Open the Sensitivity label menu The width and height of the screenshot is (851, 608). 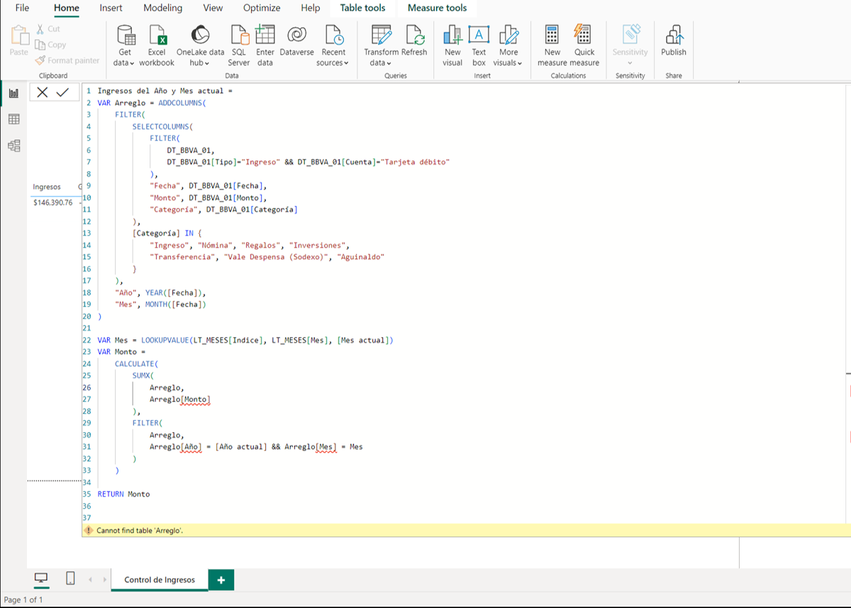pyautogui.click(x=630, y=46)
